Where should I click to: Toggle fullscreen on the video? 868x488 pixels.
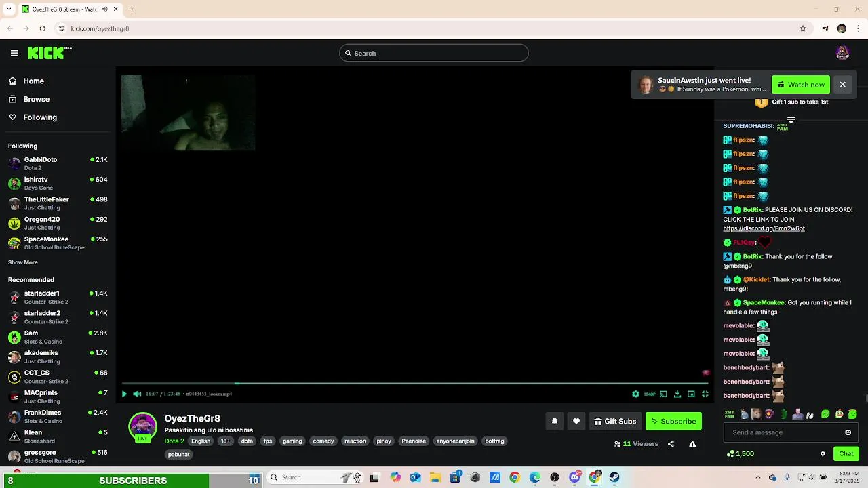[705, 394]
